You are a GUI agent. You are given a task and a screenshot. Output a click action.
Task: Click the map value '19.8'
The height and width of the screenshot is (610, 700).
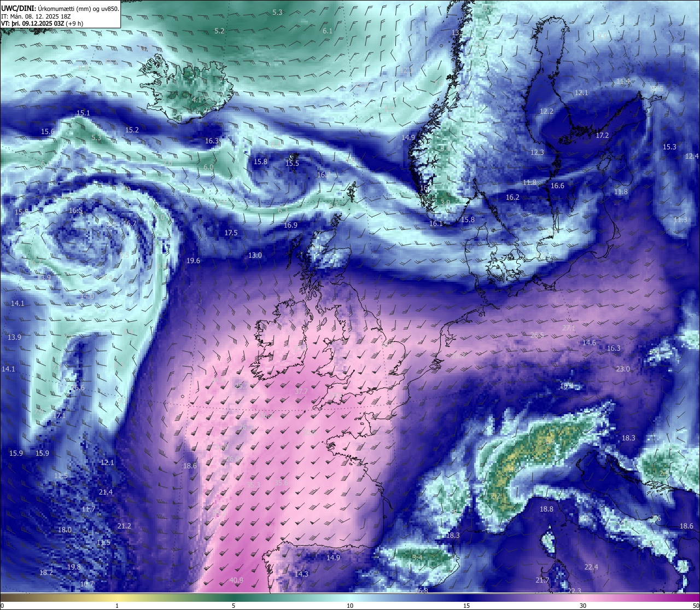[x=74, y=567]
